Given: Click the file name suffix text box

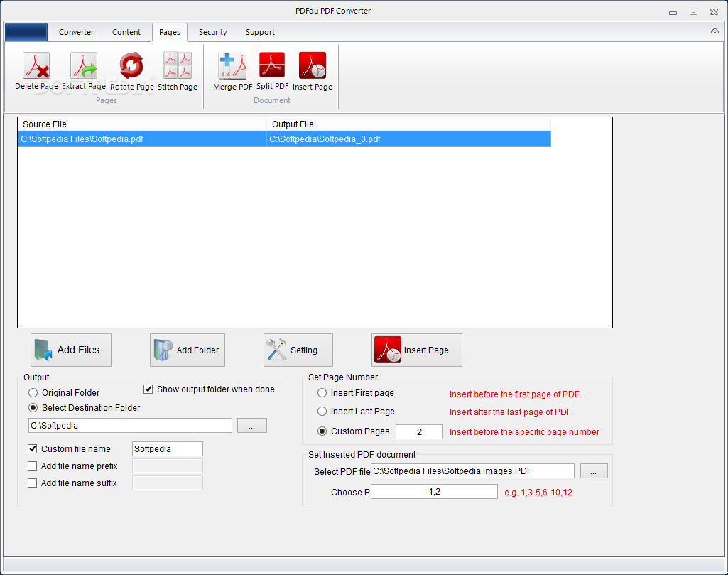Looking at the screenshot, I should point(168,483).
